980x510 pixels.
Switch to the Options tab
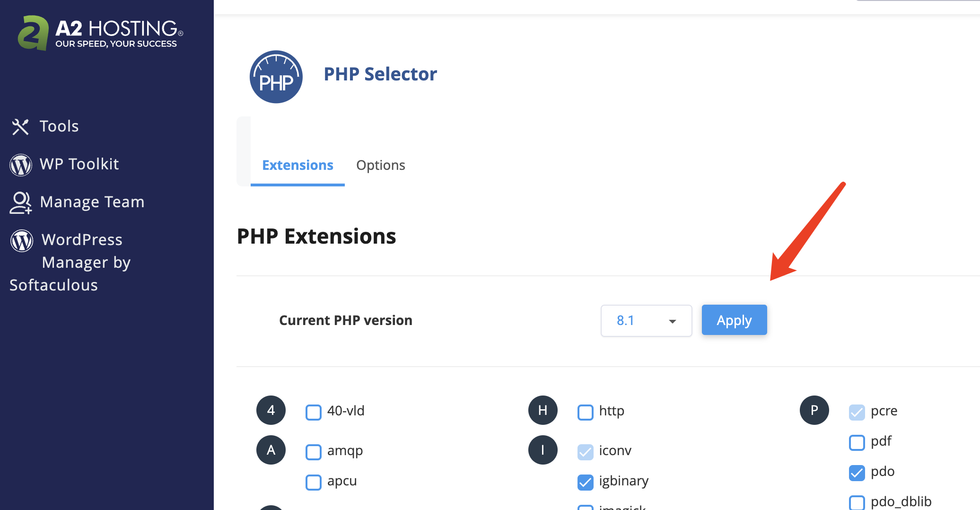point(381,165)
